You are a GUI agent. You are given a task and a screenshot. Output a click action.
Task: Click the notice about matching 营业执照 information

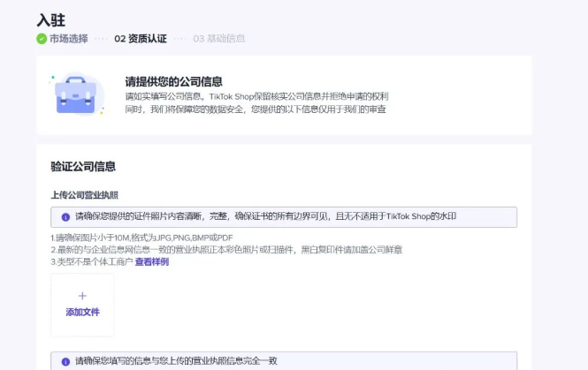177,361
